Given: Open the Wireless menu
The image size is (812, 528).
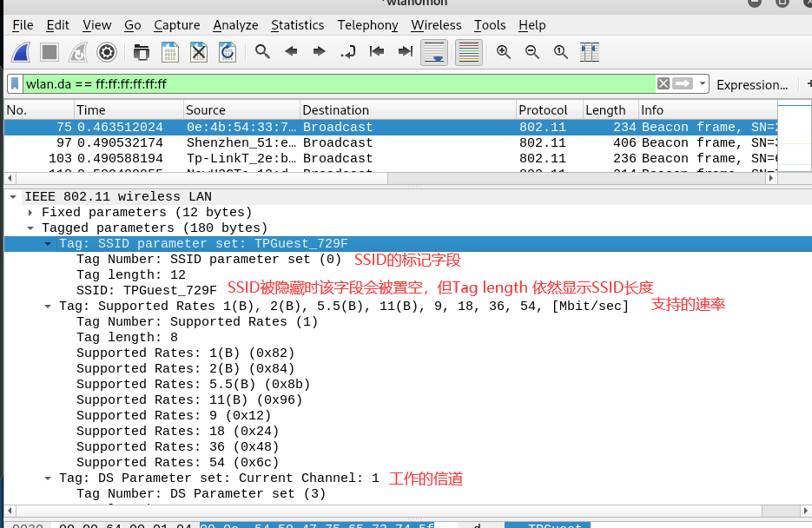Looking at the screenshot, I should [x=436, y=25].
